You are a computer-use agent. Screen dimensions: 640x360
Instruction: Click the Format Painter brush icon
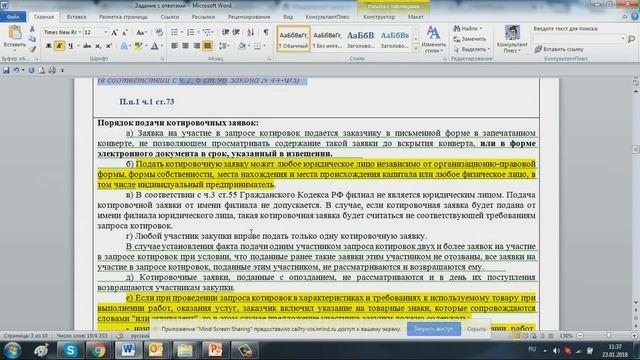32,49
